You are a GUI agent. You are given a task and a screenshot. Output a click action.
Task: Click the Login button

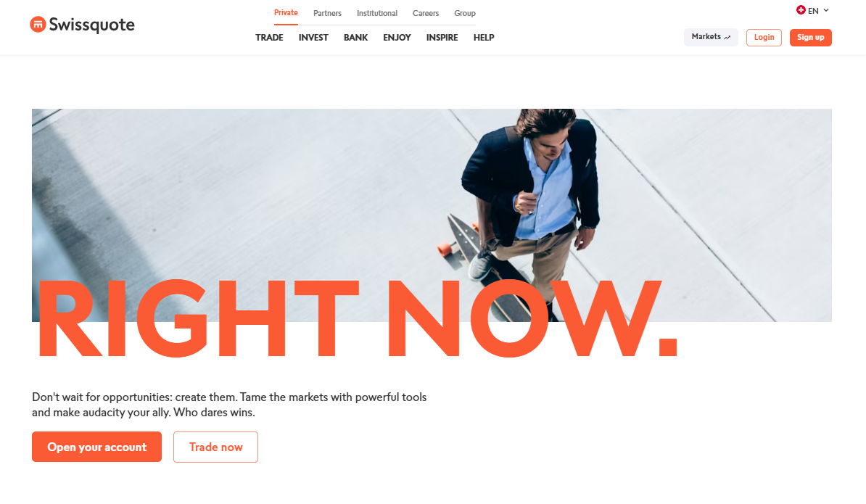[764, 38]
